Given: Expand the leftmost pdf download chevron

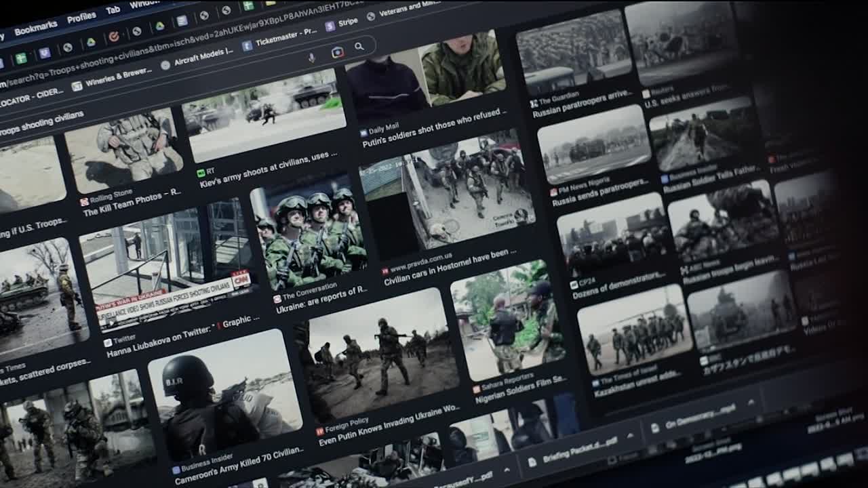Looking at the screenshot, I should (x=507, y=469).
